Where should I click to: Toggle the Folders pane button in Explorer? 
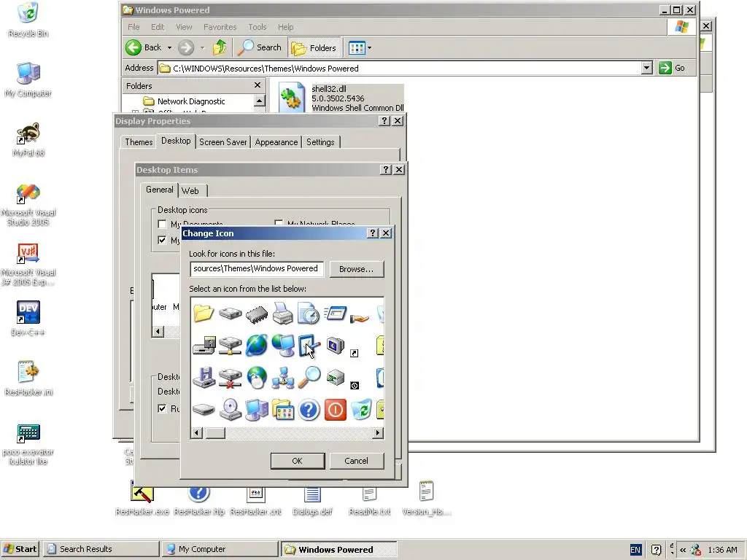point(314,47)
